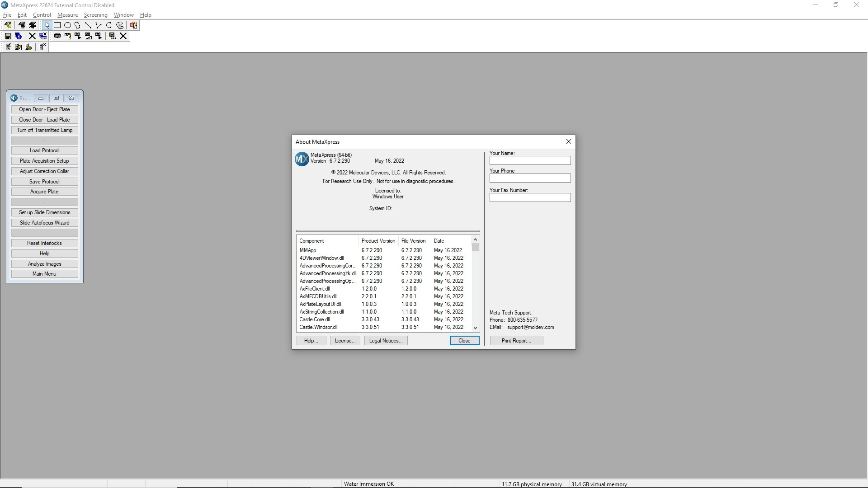Click the Plate Acquisition Setup button
The image size is (868, 488).
44,161
